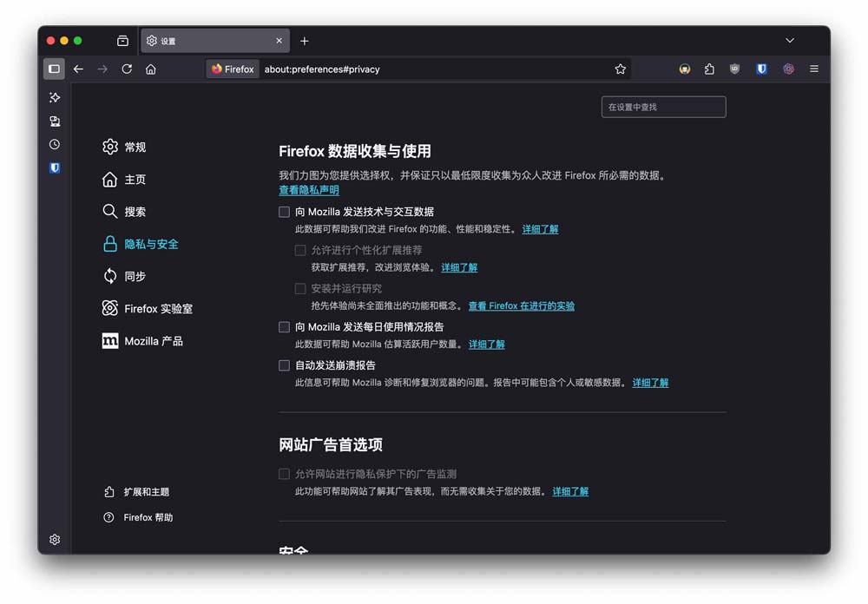Focus the 在设置中查找 search field

(664, 107)
